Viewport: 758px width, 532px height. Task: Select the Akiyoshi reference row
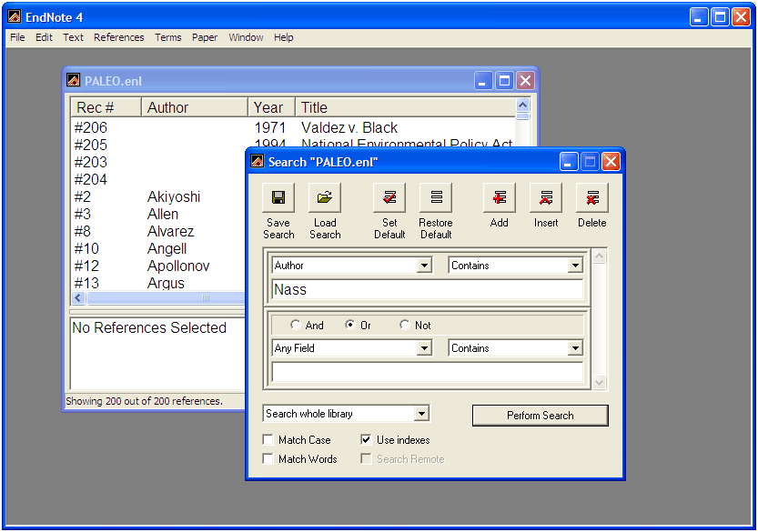click(x=158, y=196)
